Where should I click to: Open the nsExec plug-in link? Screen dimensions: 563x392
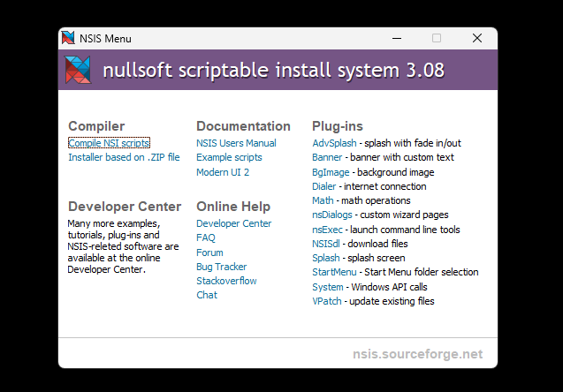tap(327, 230)
